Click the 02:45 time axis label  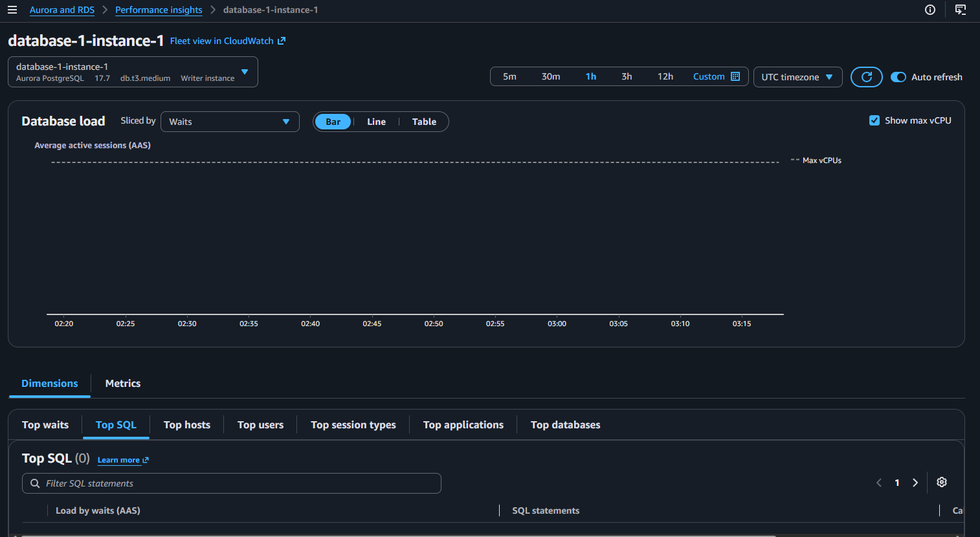[x=372, y=323]
